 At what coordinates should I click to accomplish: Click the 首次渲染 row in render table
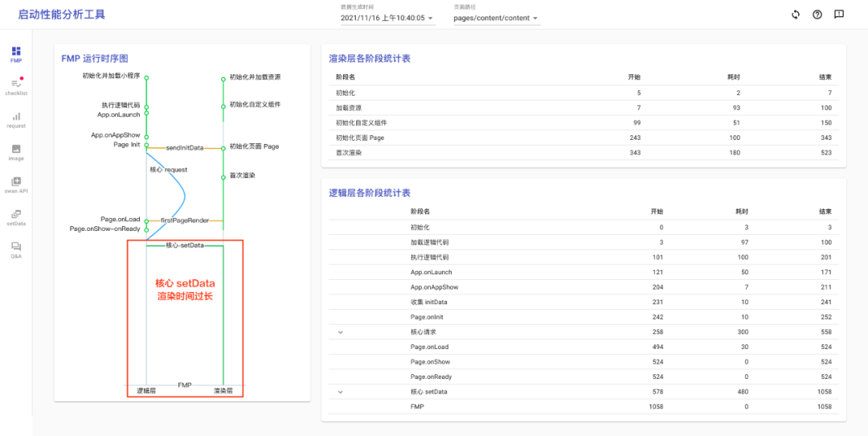(583, 153)
